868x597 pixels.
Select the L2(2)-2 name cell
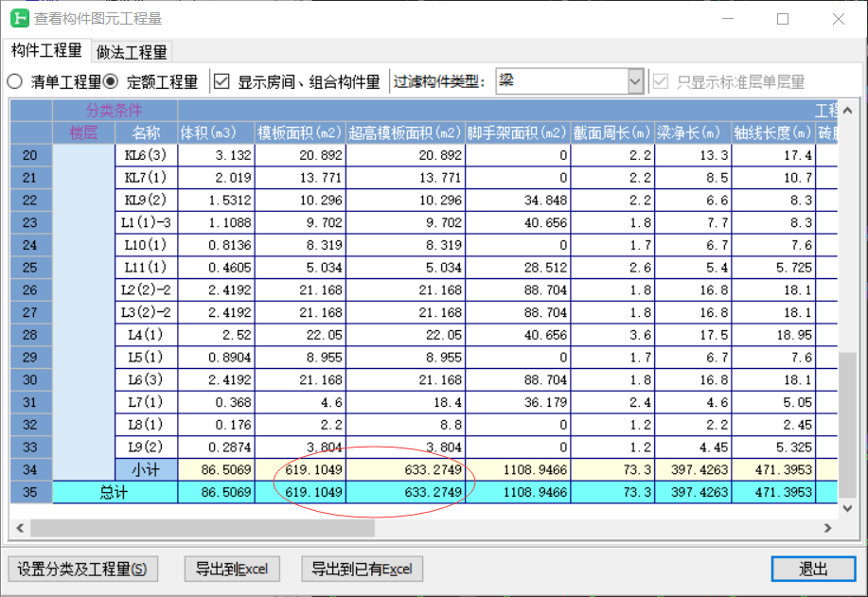tap(146, 290)
